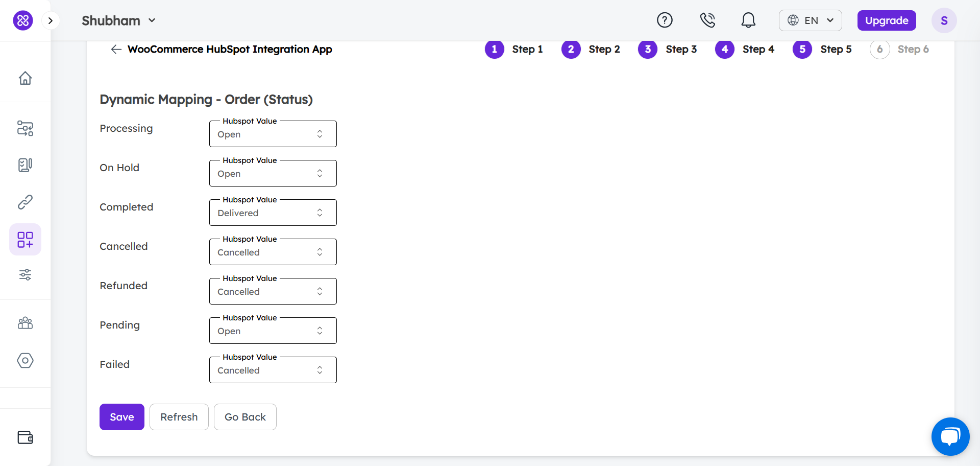Open the sliders settings sidebar icon

point(25,275)
